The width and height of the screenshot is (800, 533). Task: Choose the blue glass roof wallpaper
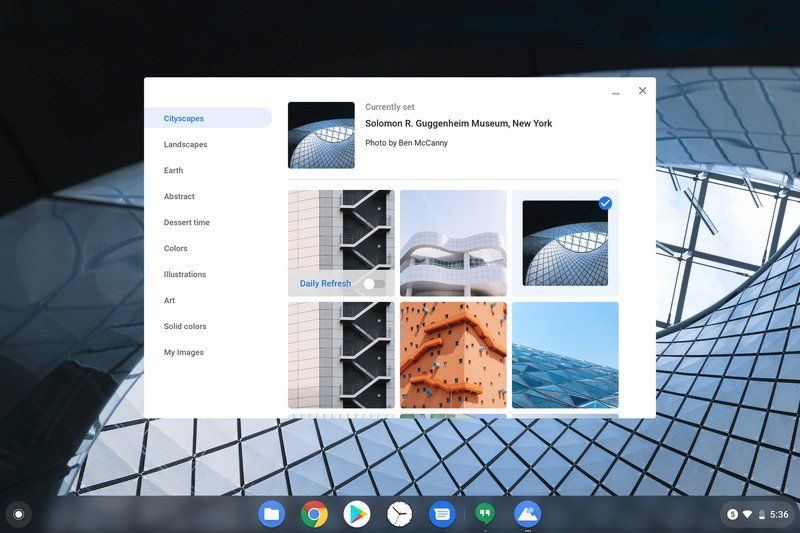(565, 355)
